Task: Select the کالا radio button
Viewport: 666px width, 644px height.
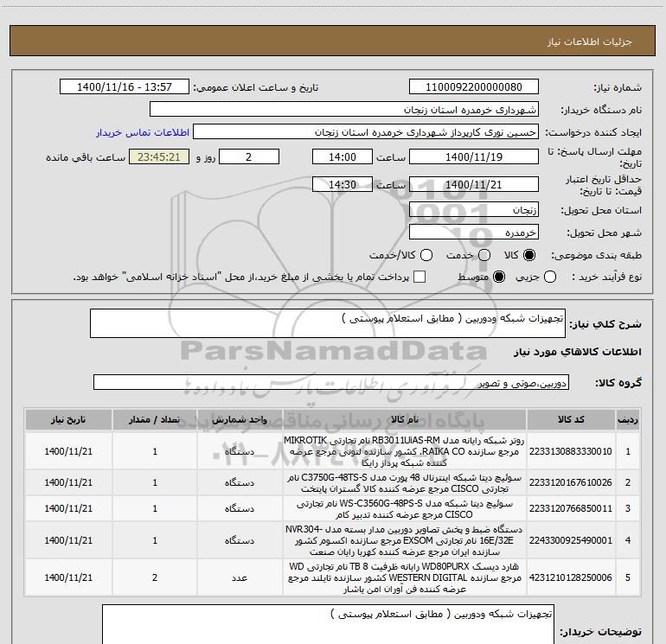Action: (529, 255)
